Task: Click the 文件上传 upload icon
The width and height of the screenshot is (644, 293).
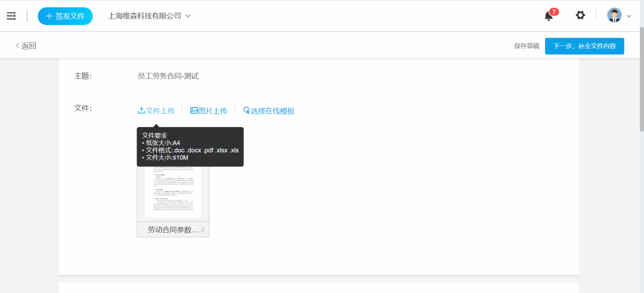Action: 141,110
